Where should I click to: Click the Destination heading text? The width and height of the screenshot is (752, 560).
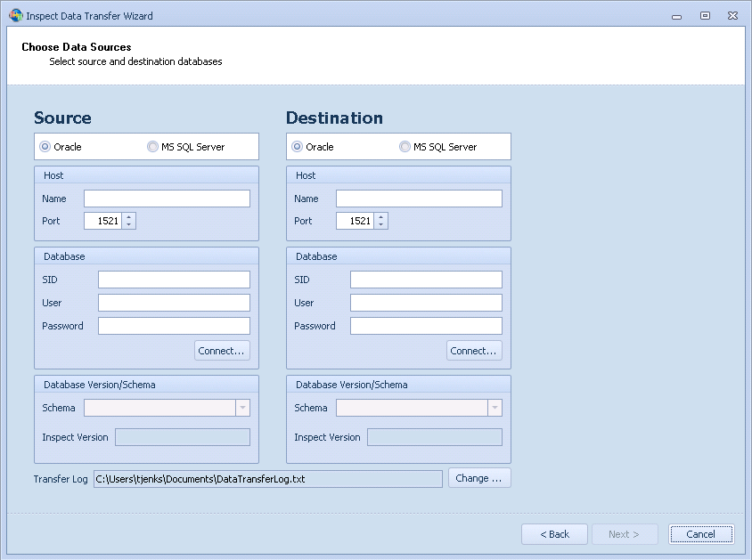[335, 118]
